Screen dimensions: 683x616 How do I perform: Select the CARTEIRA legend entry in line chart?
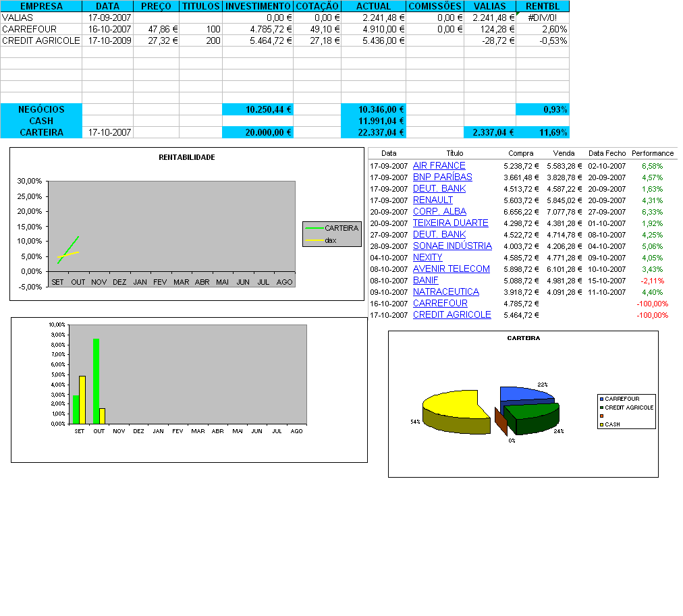(332, 228)
